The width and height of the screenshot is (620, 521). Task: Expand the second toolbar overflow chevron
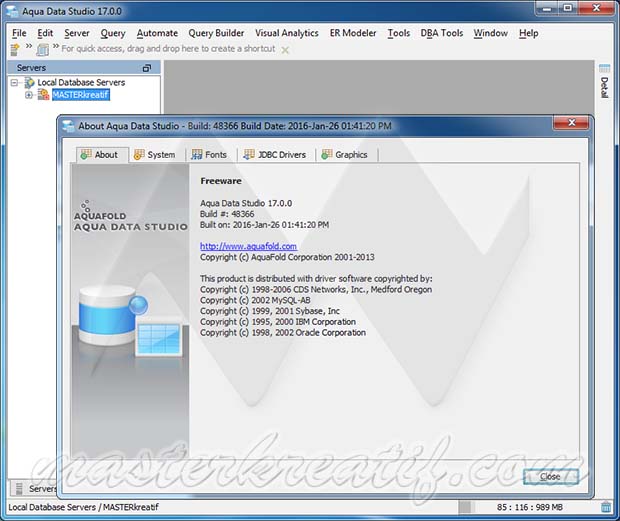[56, 46]
